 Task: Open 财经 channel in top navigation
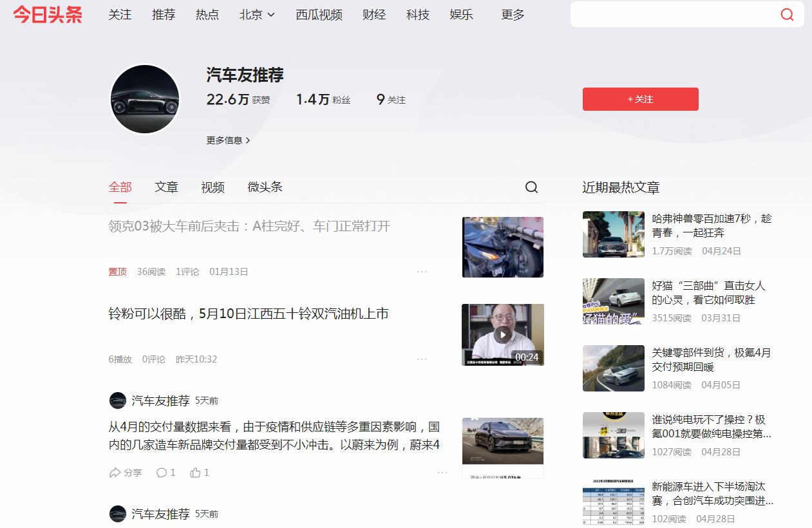coord(374,14)
